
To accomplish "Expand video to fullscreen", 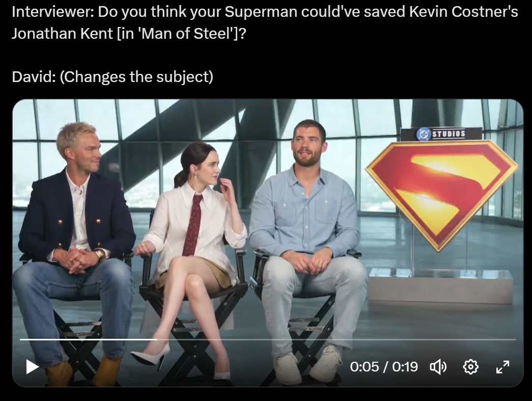I will pos(502,367).
